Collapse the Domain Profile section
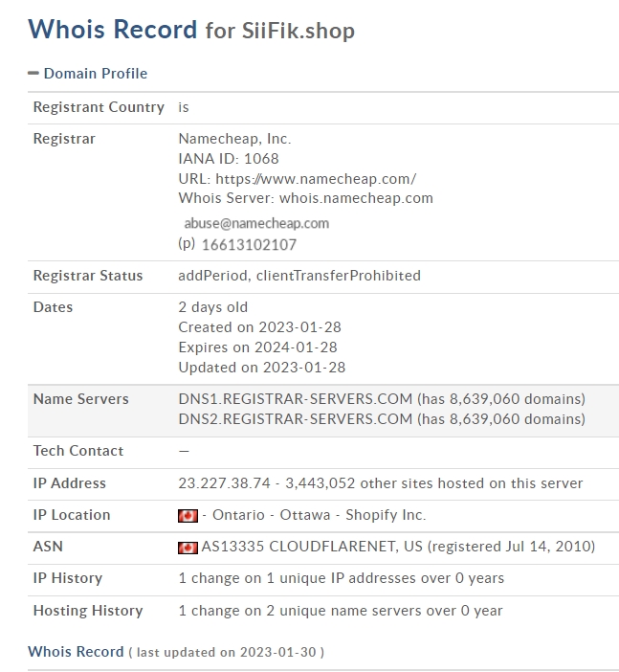Viewport: 619px width, 672px height. (33, 74)
